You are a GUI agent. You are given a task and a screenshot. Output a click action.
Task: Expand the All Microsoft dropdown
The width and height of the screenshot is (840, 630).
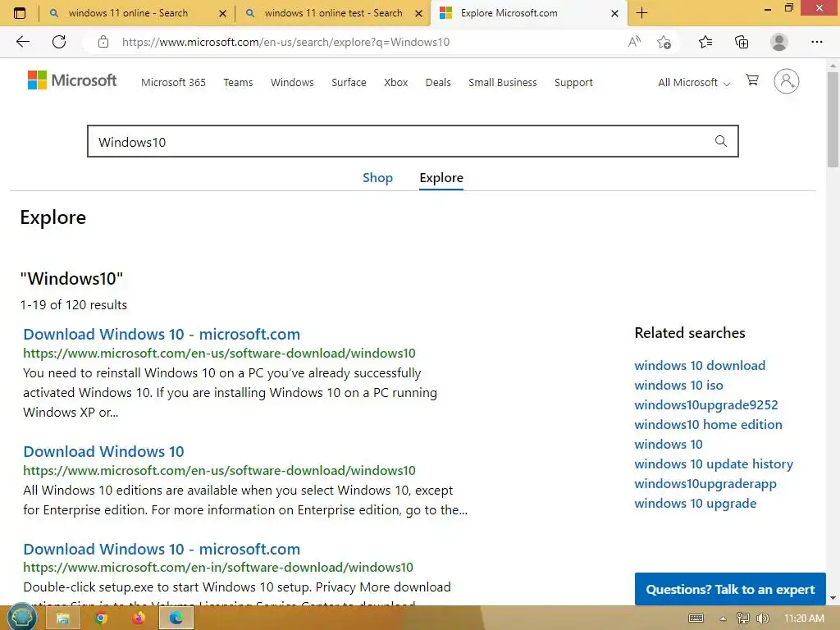tap(694, 83)
